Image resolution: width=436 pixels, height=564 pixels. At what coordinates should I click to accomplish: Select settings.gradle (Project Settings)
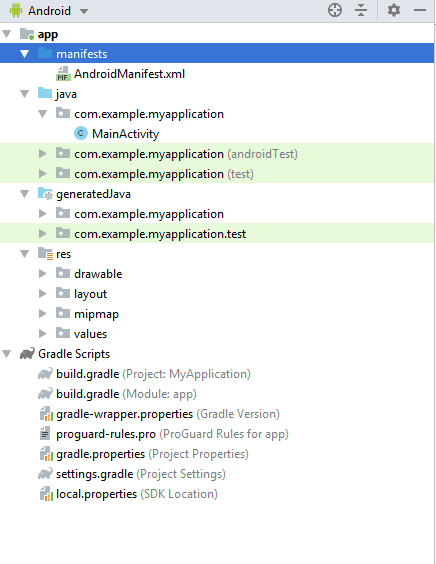pos(141,474)
